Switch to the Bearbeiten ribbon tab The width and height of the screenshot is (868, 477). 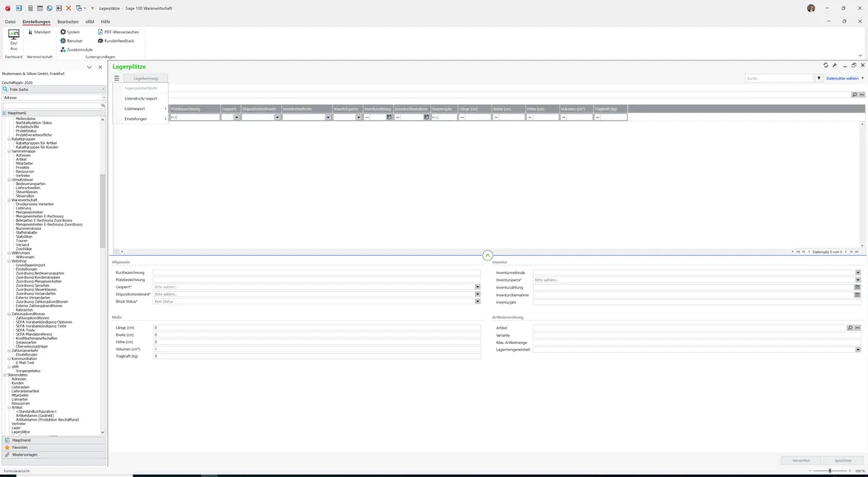click(x=68, y=22)
